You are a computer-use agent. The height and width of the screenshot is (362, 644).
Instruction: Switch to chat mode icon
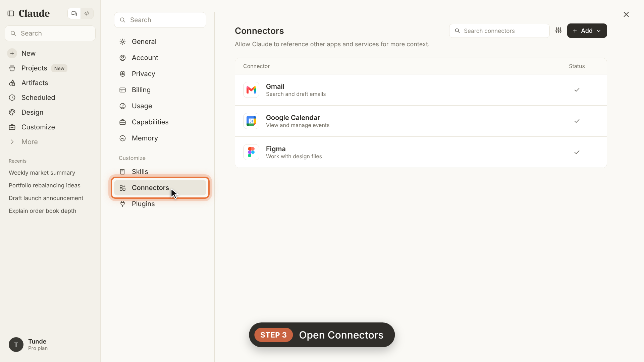74,13
